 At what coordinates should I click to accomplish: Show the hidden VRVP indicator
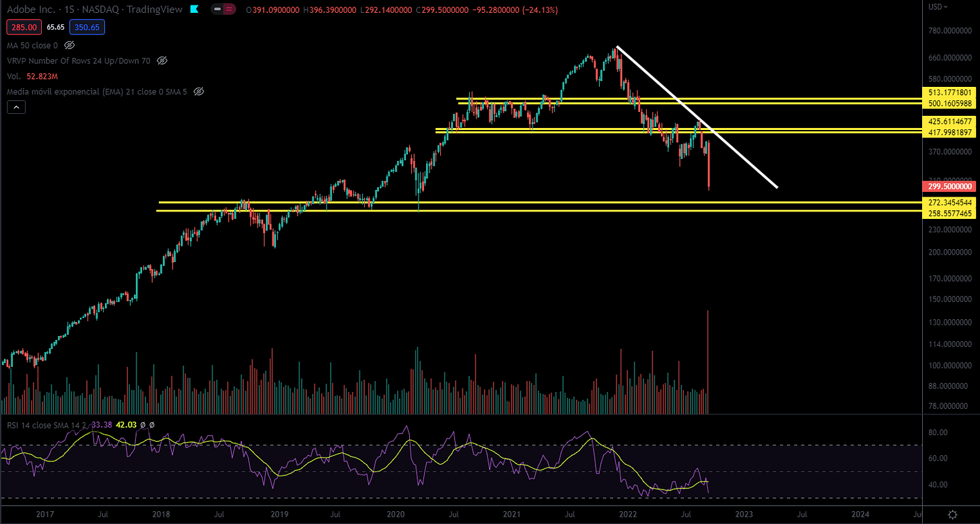[162, 61]
